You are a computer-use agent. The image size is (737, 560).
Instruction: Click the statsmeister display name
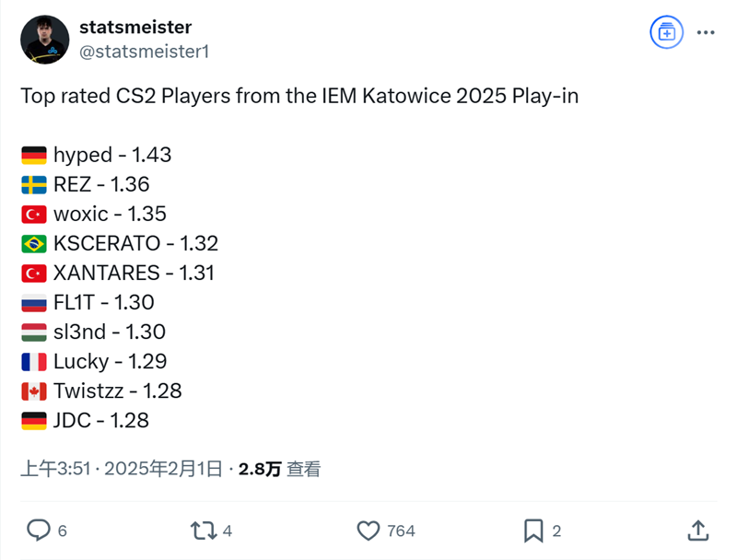[135, 28]
